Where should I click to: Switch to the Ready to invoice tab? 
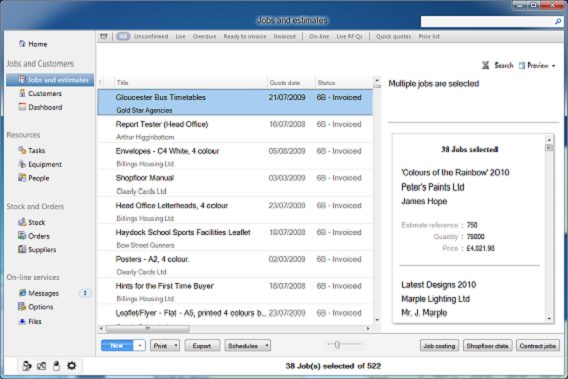click(x=245, y=37)
